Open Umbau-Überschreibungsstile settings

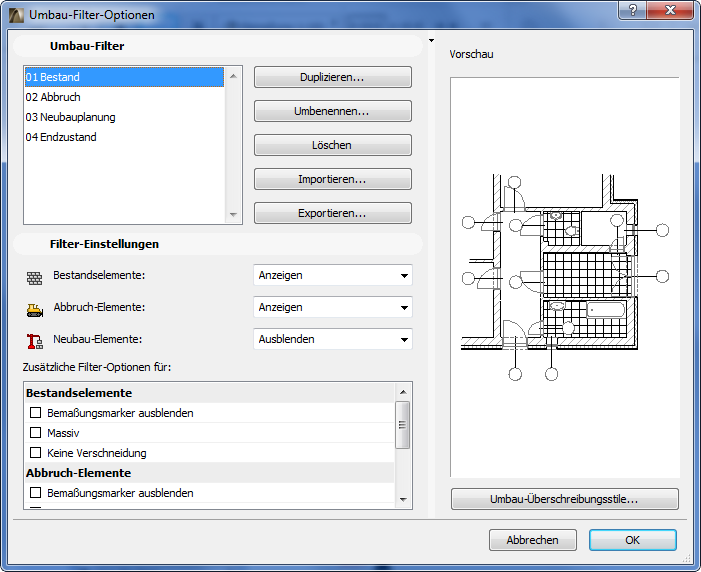pyautogui.click(x=565, y=499)
